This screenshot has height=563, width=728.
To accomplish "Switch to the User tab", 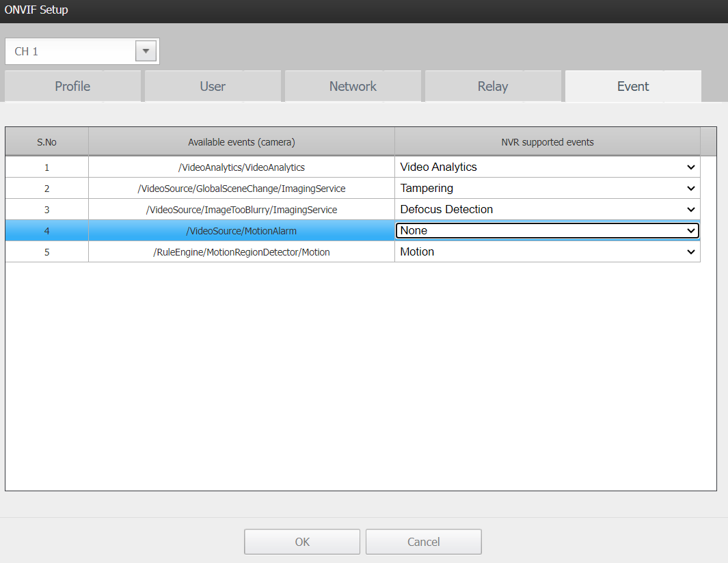I will (213, 86).
